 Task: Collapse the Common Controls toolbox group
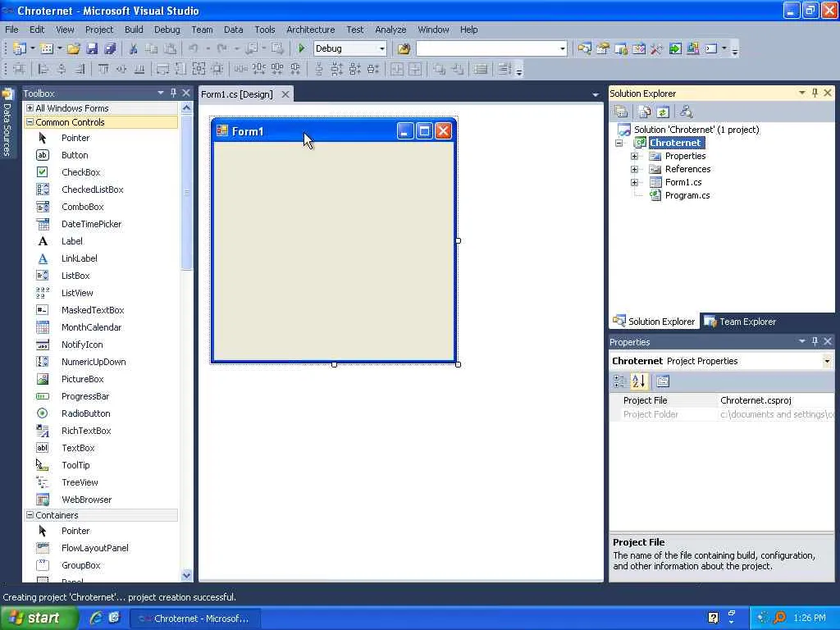click(x=30, y=122)
